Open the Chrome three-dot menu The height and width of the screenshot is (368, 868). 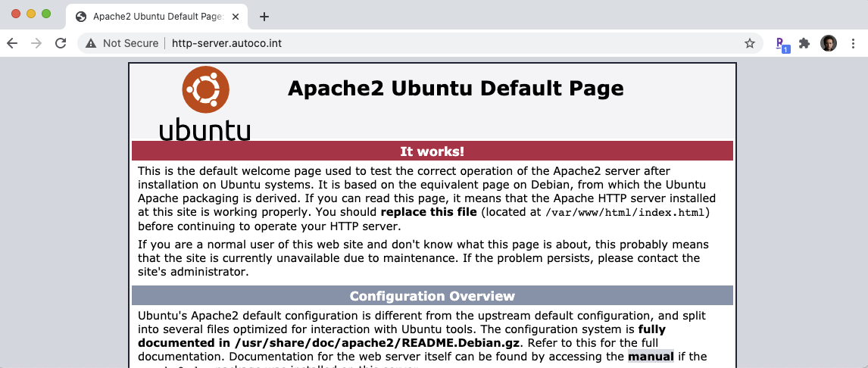point(853,43)
